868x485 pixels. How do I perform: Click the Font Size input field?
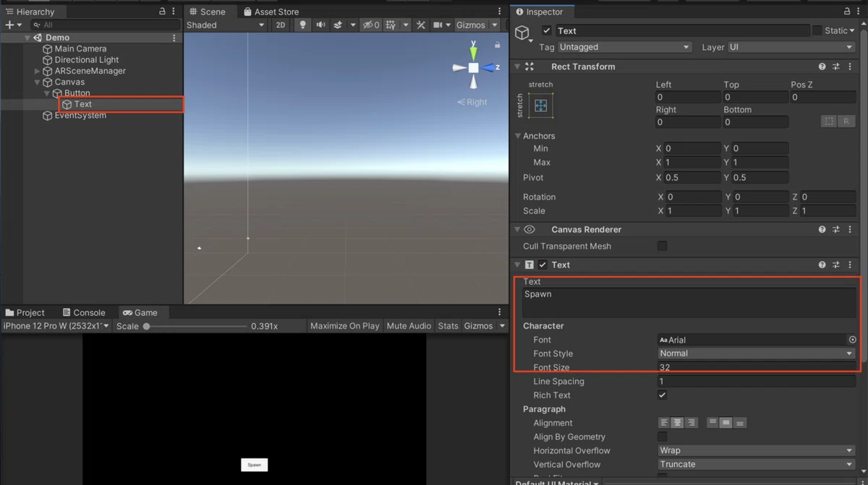[757, 367]
